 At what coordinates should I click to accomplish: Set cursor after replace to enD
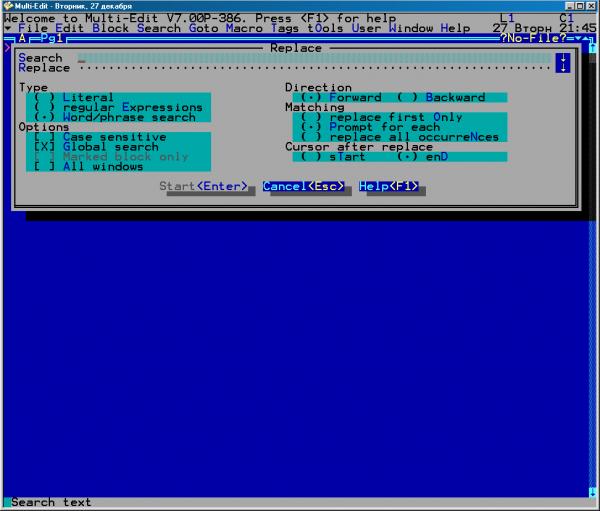point(422,157)
